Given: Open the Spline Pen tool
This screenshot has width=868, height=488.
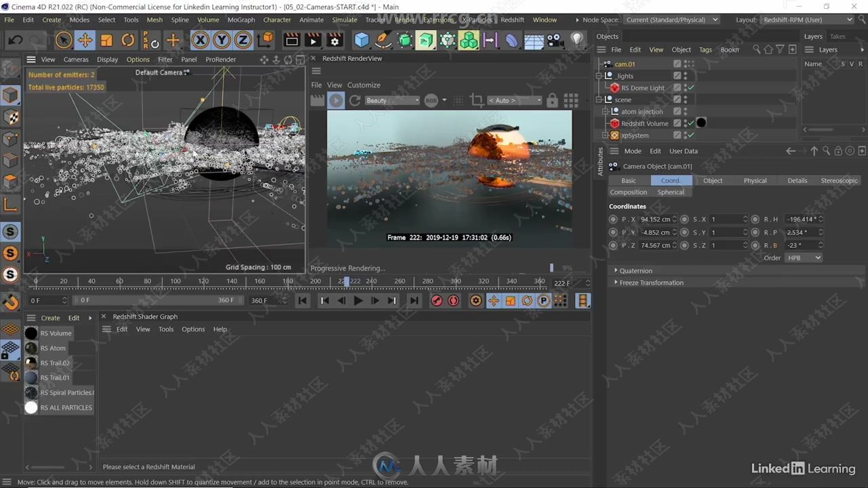Looking at the screenshot, I should pyautogui.click(x=383, y=41).
